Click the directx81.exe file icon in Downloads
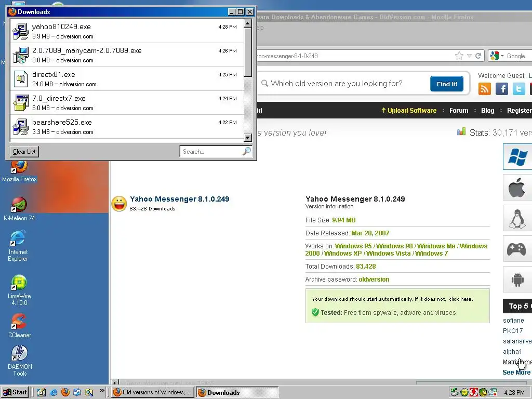 click(x=21, y=79)
